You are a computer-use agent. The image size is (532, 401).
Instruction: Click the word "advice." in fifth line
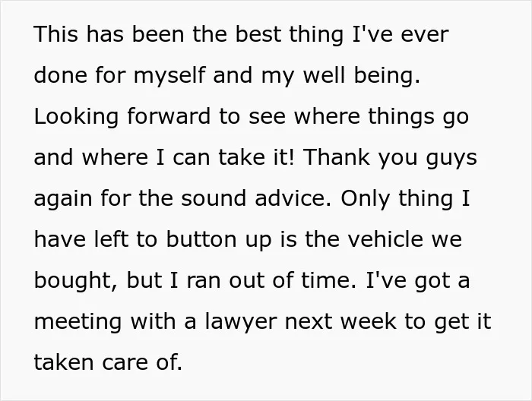[x=293, y=199]
